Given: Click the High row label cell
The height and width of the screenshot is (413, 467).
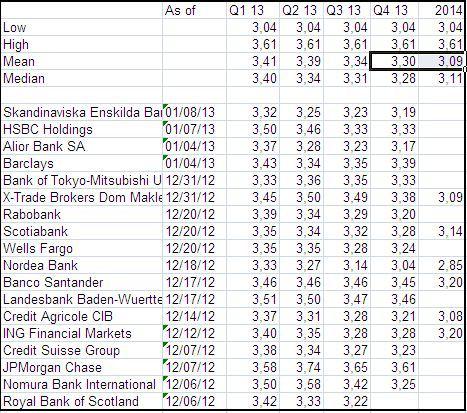Looking at the screenshot, I should pos(82,44).
